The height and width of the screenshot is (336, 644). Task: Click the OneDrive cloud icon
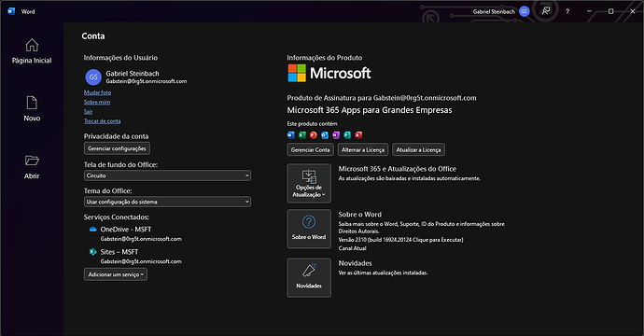(92, 230)
